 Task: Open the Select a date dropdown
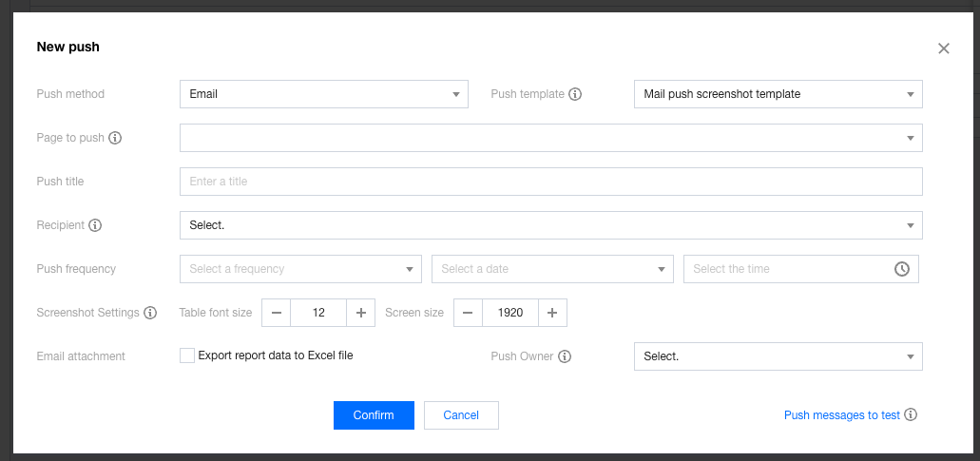[551, 269]
